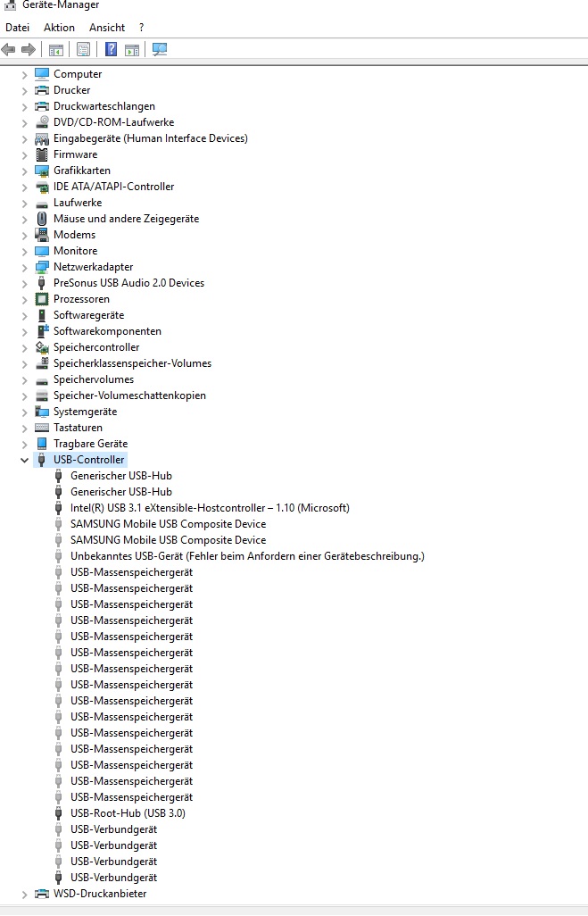Select the Unbekanntes USB-Gerät entry

[x=247, y=556]
